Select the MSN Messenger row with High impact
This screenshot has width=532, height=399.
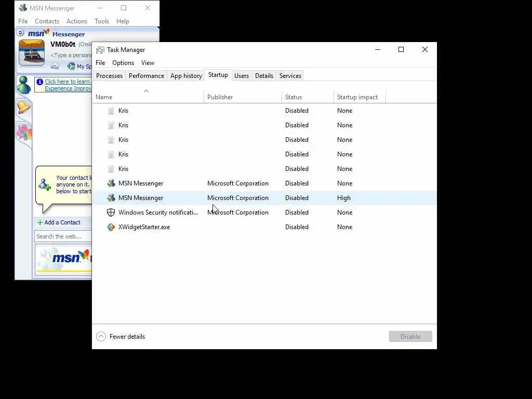pos(264,198)
